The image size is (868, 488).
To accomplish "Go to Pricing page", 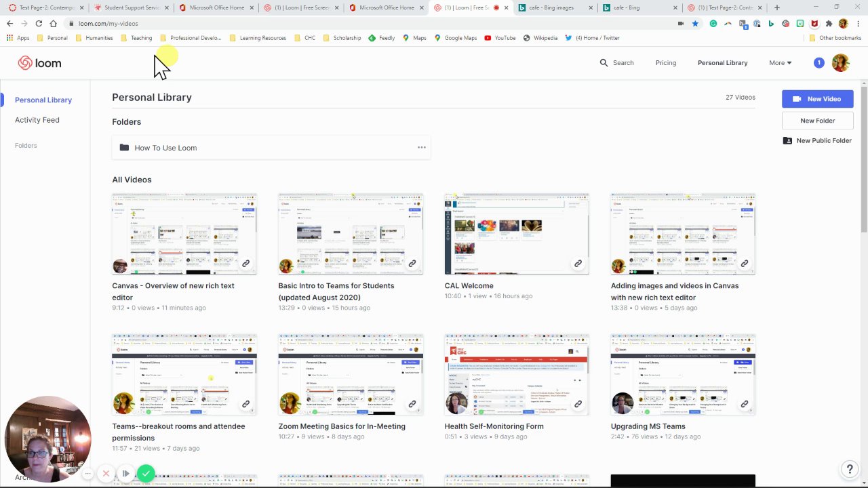I will click(666, 63).
